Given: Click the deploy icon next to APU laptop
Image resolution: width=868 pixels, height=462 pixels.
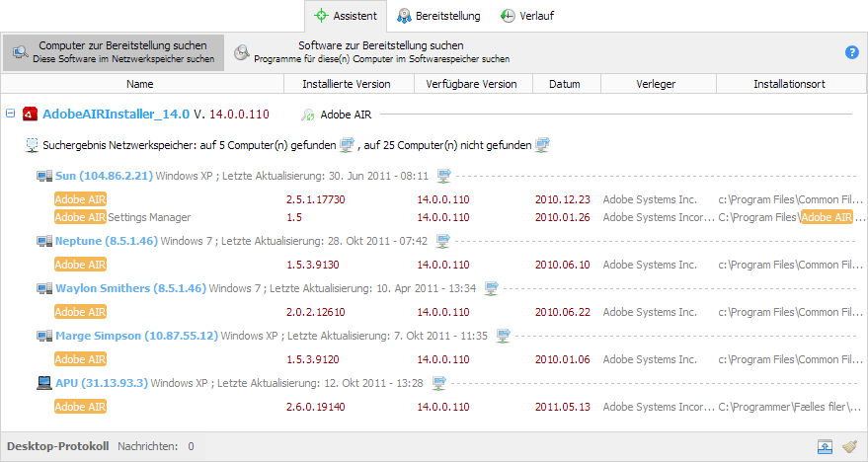Looking at the screenshot, I should 438,383.
